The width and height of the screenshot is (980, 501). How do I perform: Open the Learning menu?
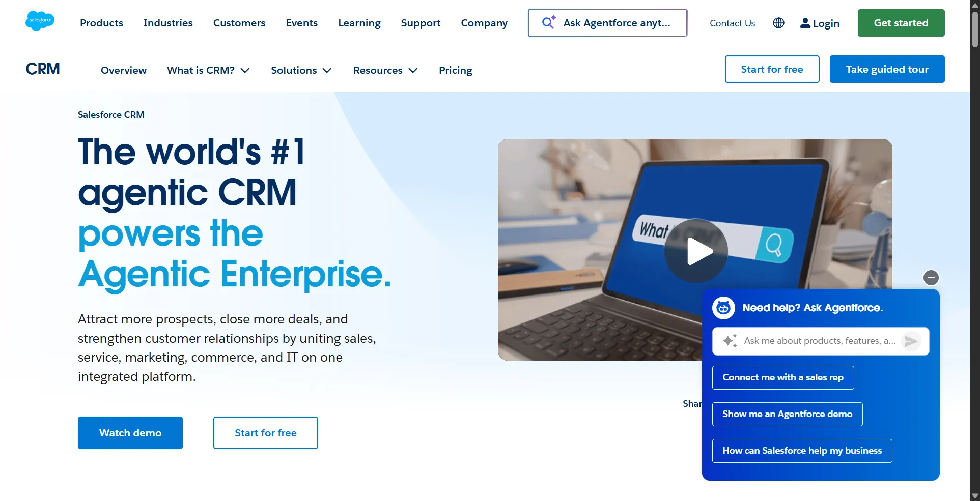pos(359,23)
